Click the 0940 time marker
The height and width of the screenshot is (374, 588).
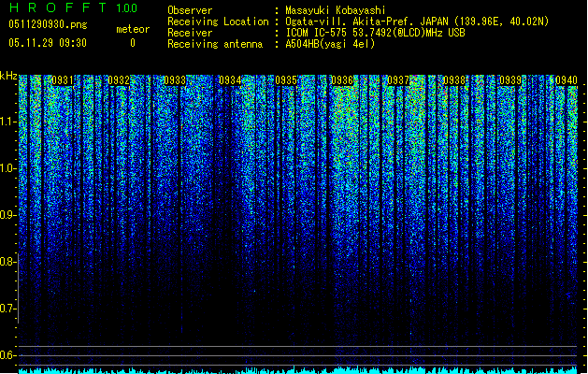click(566, 80)
